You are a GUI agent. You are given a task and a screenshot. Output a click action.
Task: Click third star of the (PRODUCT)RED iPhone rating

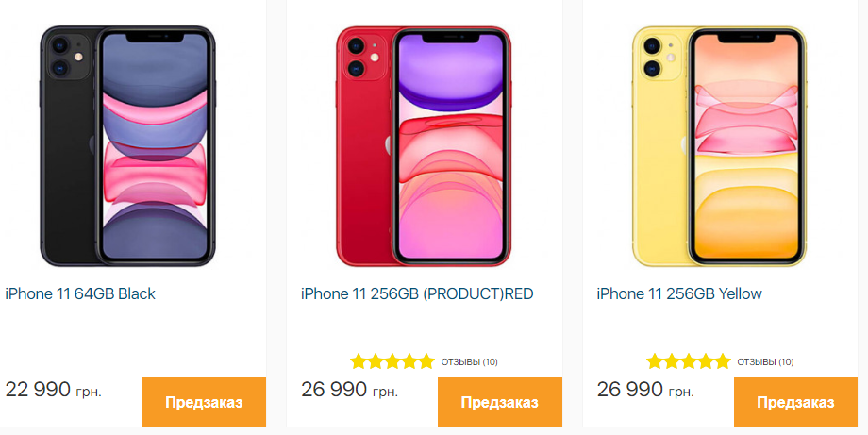pyautogui.click(x=392, y=361)
